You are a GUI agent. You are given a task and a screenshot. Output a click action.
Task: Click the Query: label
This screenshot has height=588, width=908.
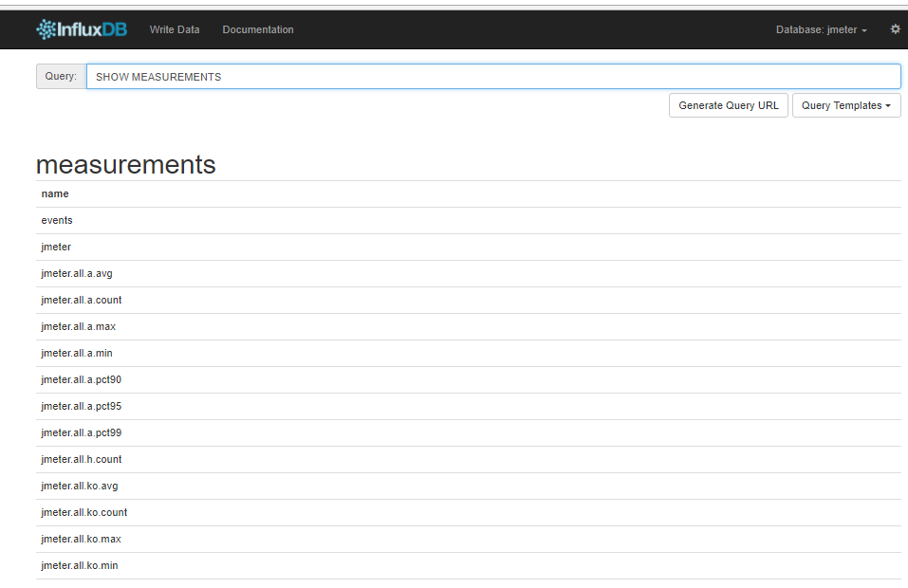61,77
